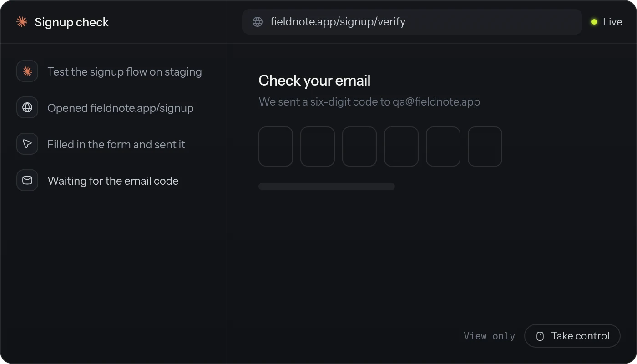The width and height of the screenshot is (637, 364).
Task: Click the "Check your email" heading
Action: click(x=314, y=81)
